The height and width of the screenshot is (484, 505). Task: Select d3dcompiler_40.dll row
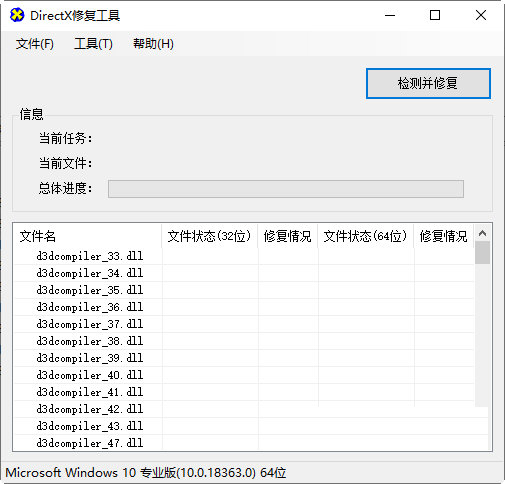(244, 375)
